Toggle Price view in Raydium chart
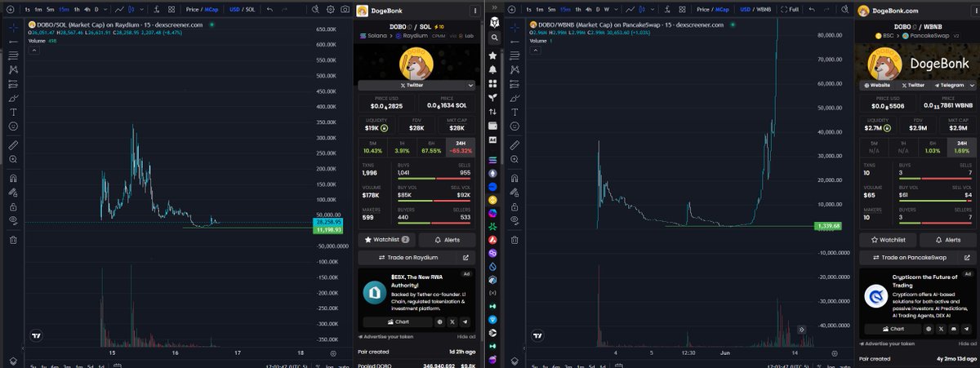The height and width of the screenshot is (368, 980). [x=191, y=9]
